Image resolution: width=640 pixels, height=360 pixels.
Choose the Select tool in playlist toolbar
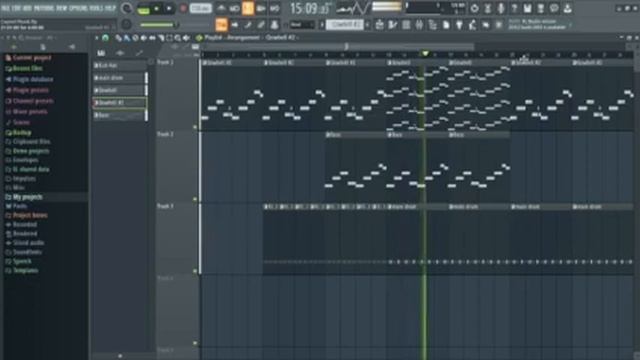coord(169,38)
